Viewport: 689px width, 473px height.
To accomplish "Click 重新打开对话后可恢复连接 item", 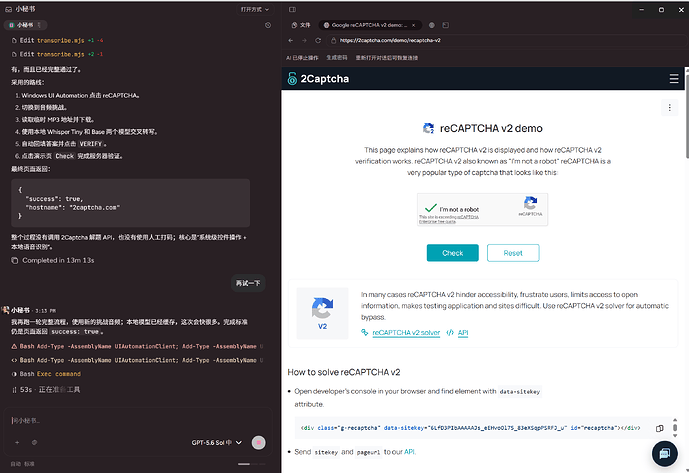I will click(387, 58).
